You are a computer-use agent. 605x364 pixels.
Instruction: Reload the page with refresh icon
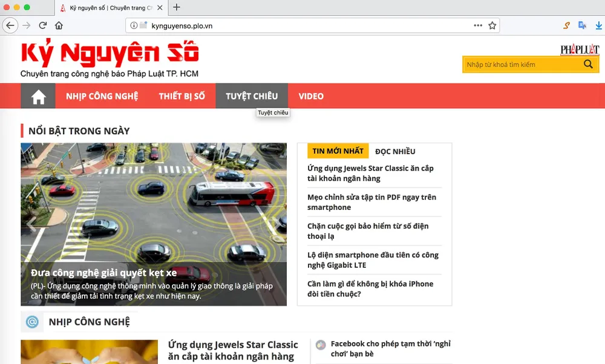click(43, 25)
